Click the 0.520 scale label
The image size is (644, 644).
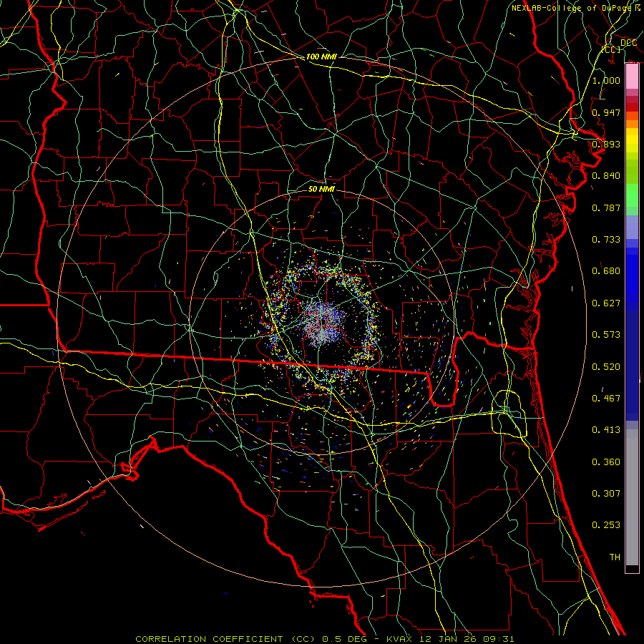(x=606, y=366)
